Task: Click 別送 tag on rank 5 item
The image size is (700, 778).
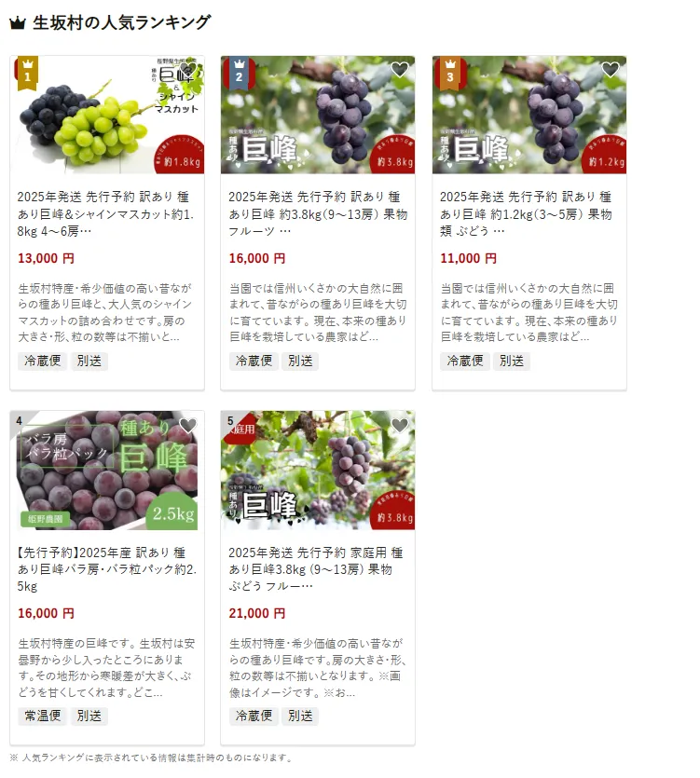Action: (x=300, y=716)
